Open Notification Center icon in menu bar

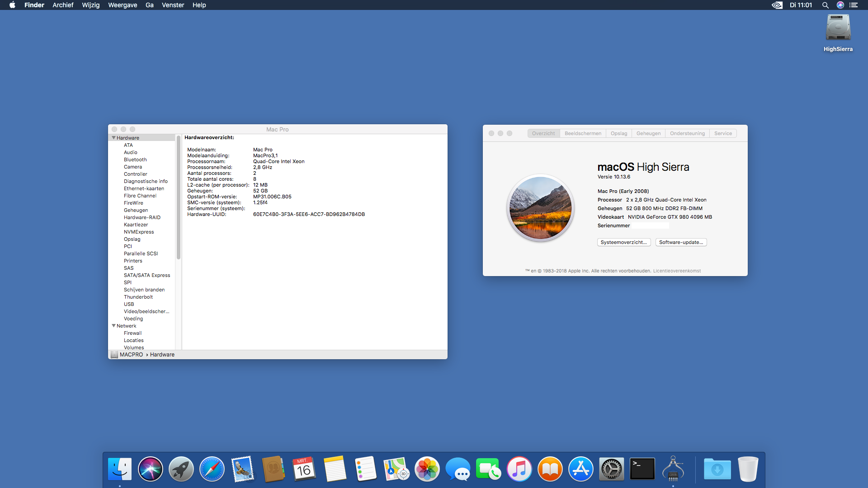[x=854, y=5]
